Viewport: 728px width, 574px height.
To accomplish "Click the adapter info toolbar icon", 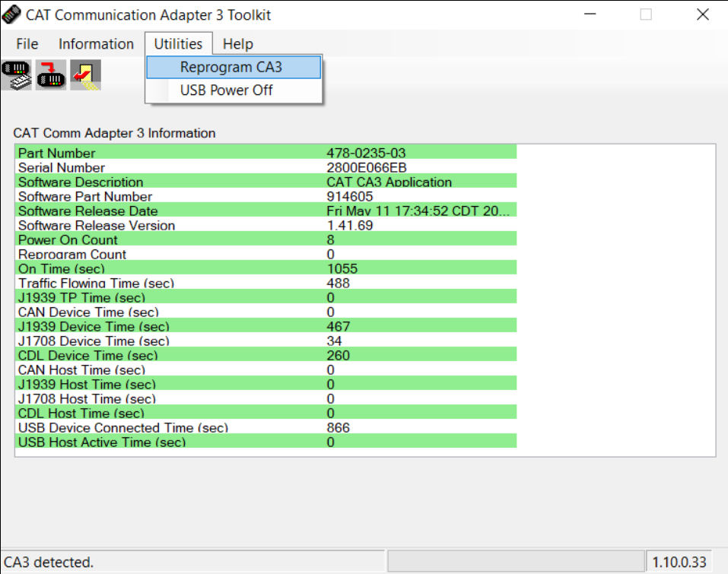I will pos(17,75).
